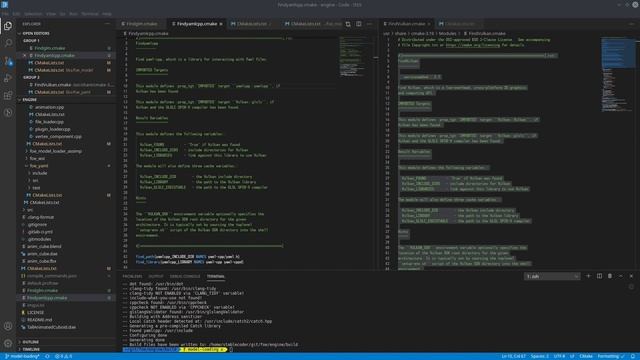Open notifications bell in status bar
The height and width of the screenshot is (360, 640).
click(x=633, y=356)
